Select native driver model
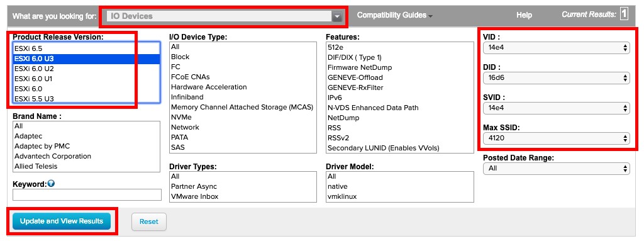This screenshot has height=241, width=644. pos(399,186)
